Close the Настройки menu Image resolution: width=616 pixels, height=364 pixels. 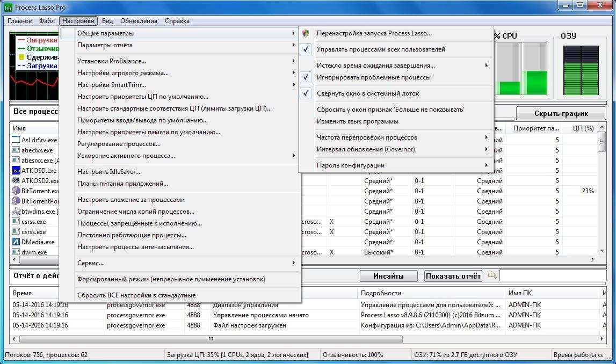[x=78, y=21]
